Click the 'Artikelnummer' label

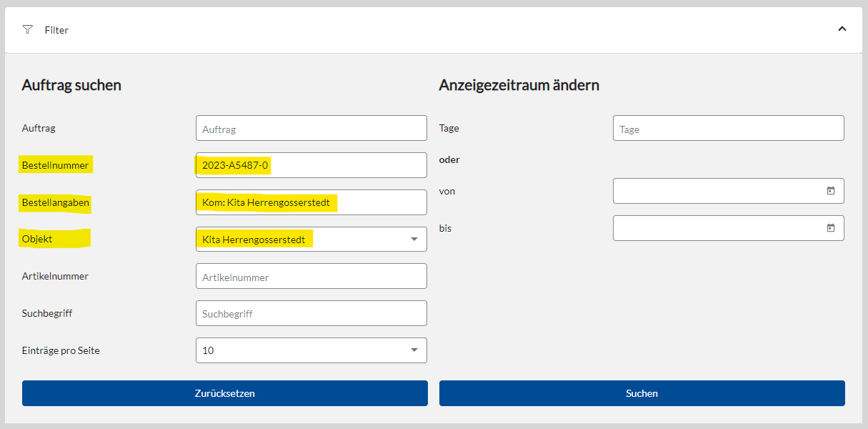coord(56,276)
